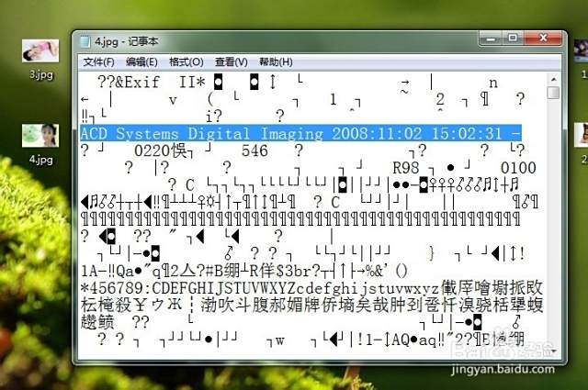Open the 格式(O) menu

click(186, 61)
